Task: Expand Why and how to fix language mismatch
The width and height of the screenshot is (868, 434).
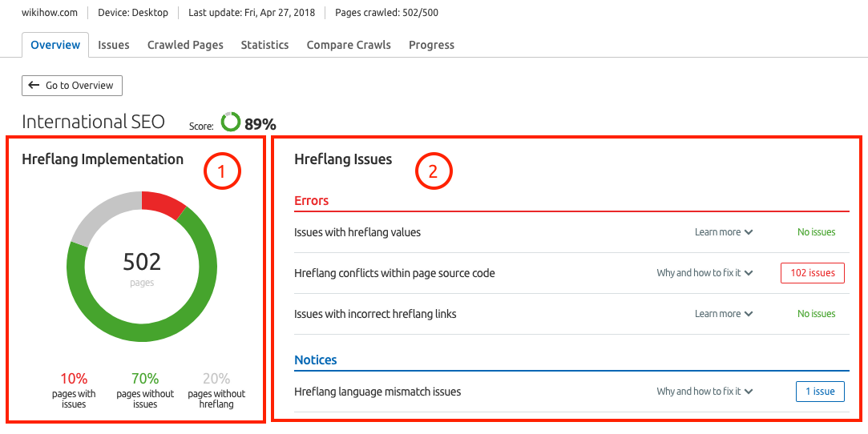Action: pyautogui.click(x=704, y=392)
